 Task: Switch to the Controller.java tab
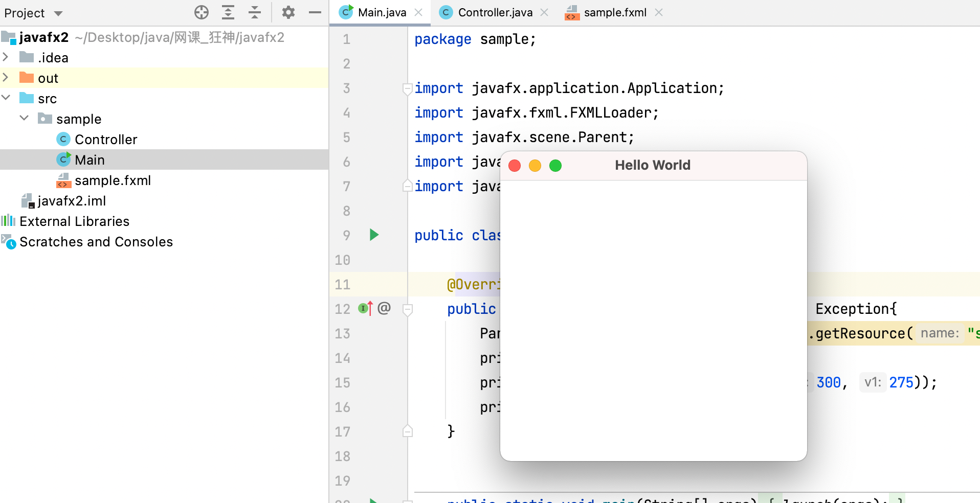495,12
